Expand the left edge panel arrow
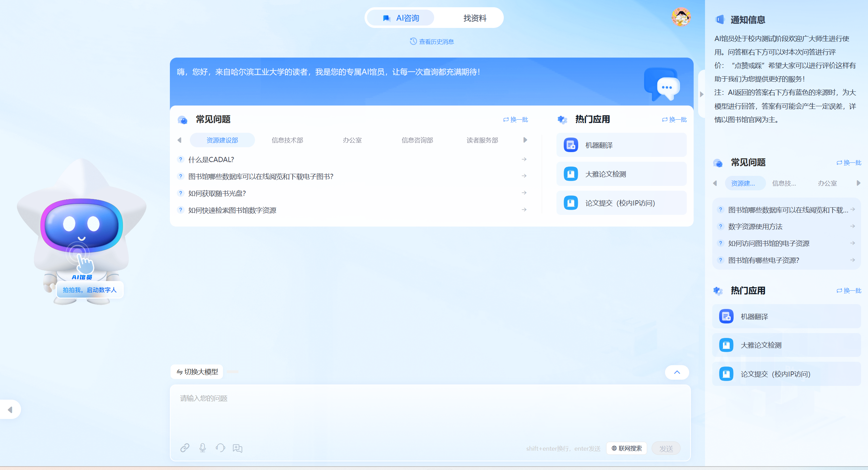 coord(10,409)
